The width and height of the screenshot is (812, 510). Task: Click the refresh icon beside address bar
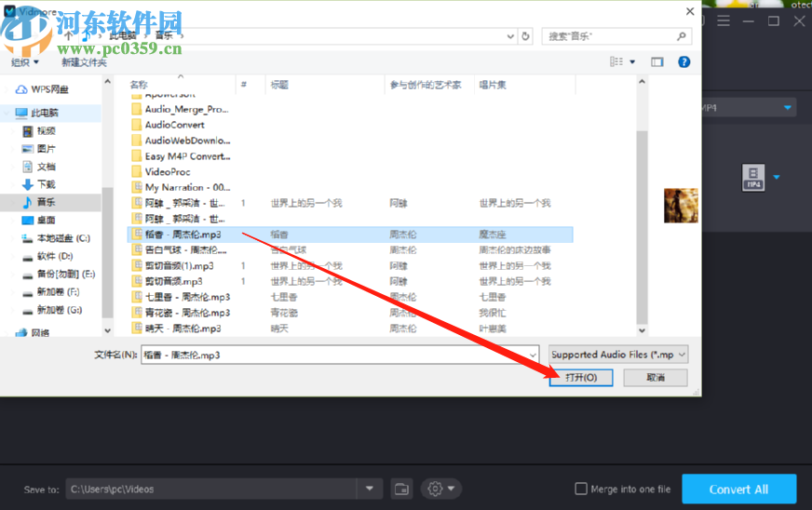(x=525, y=36)
